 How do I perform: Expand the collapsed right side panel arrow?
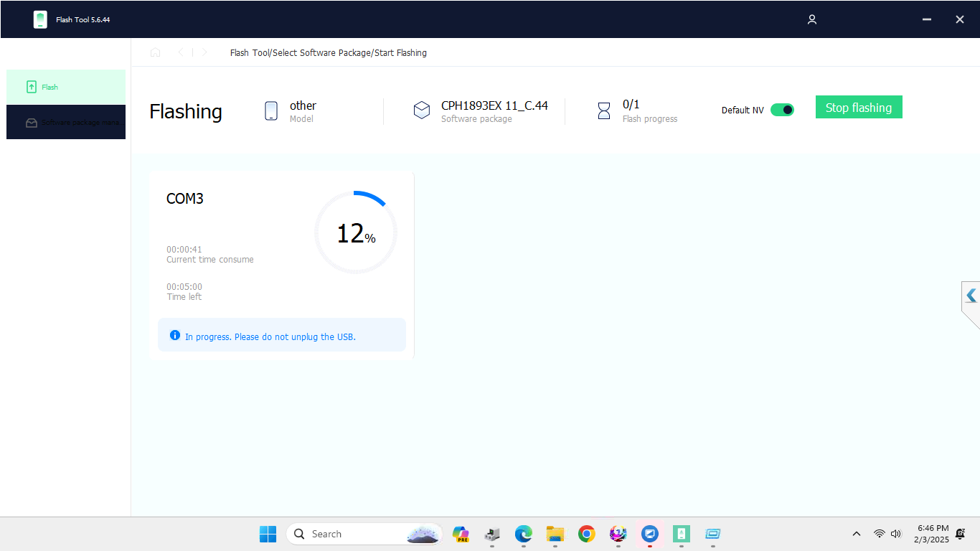pos(971,296)
